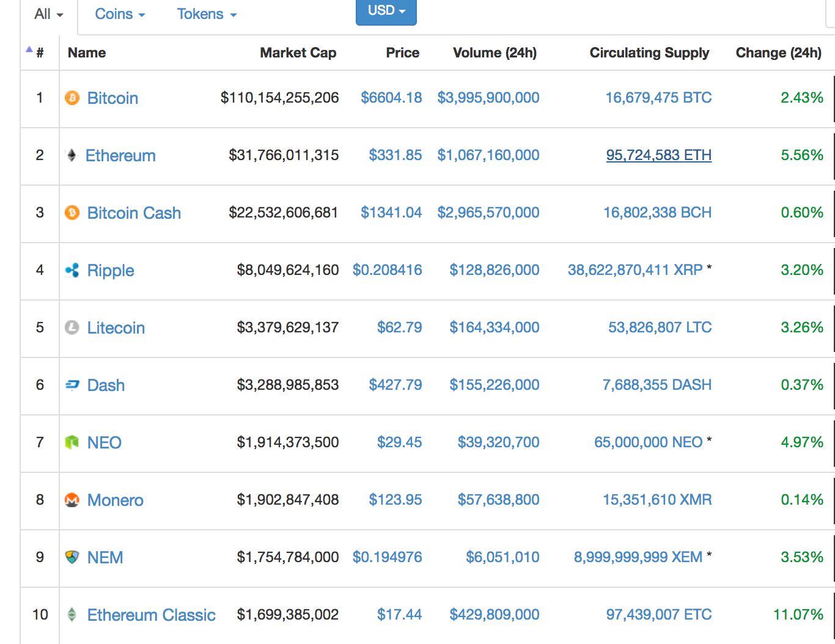Click the Ethereum diamond icon

[x=72, y=155]
